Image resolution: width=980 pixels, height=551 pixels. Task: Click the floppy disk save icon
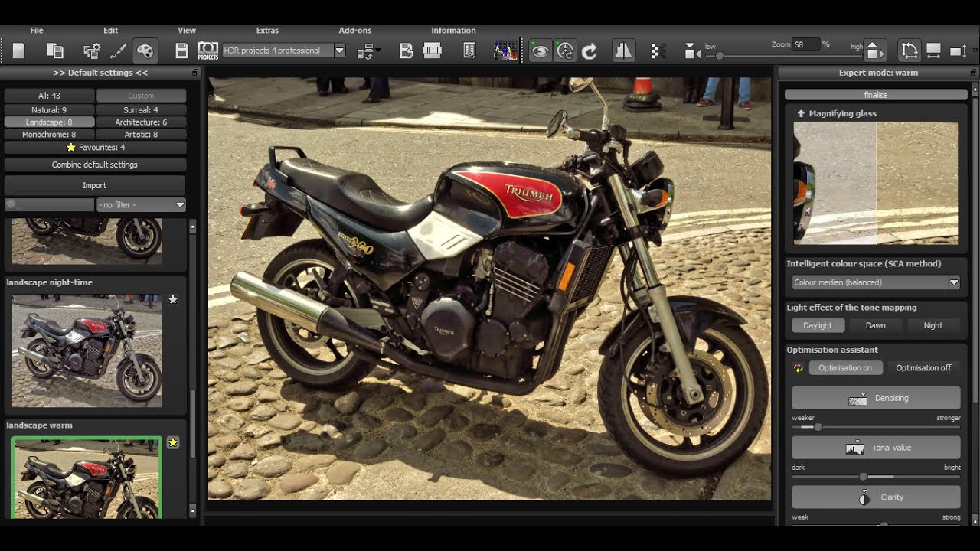click(181, 51)
